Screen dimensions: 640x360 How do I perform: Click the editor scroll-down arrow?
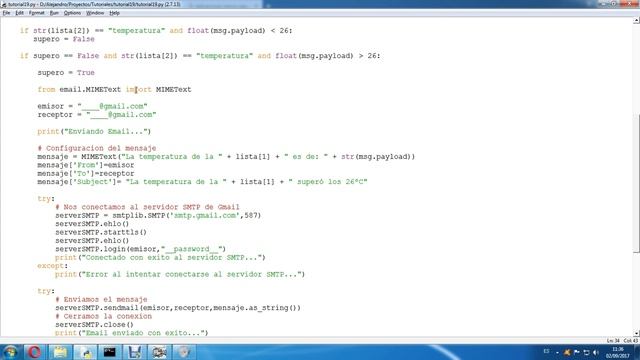(x=636, y=333)
